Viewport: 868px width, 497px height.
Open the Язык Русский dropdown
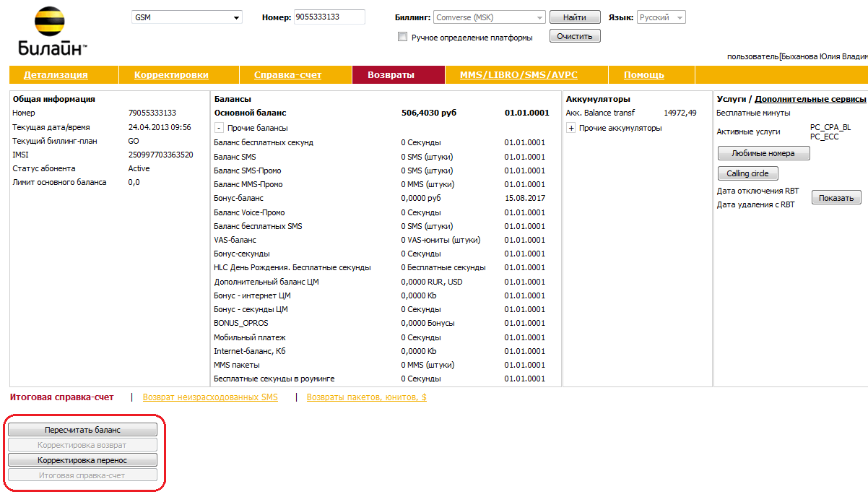point(661,17)
